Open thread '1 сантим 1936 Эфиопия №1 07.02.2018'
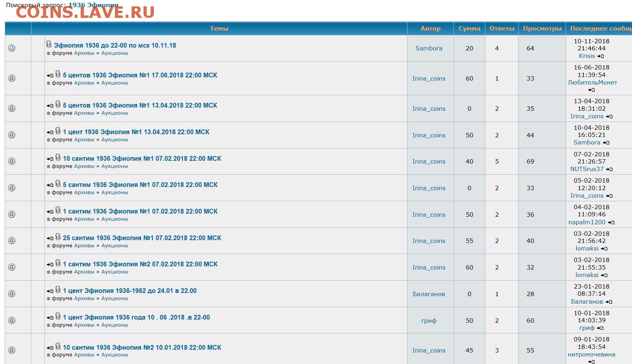 140,212
